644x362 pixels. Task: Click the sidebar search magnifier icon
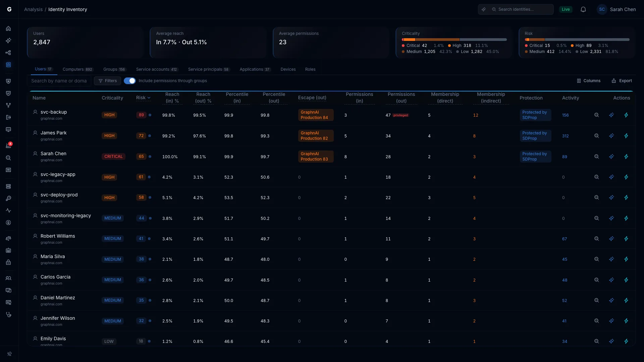(x=8, y=158)
